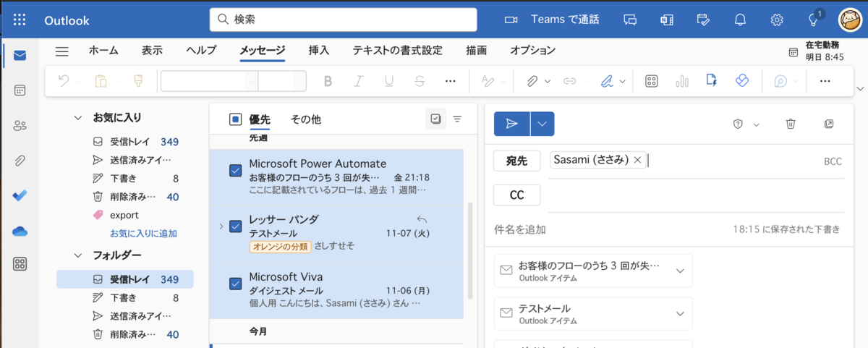Open the send options dropdown arrow
Image resolution: width=868 pixels, height=348 pixels.
[x=542, y=124]
